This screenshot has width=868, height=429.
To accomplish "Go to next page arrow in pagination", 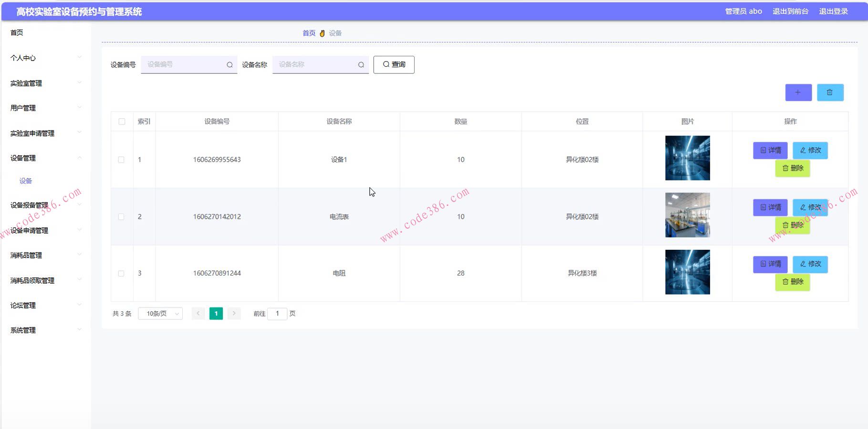I will point(234,314).
